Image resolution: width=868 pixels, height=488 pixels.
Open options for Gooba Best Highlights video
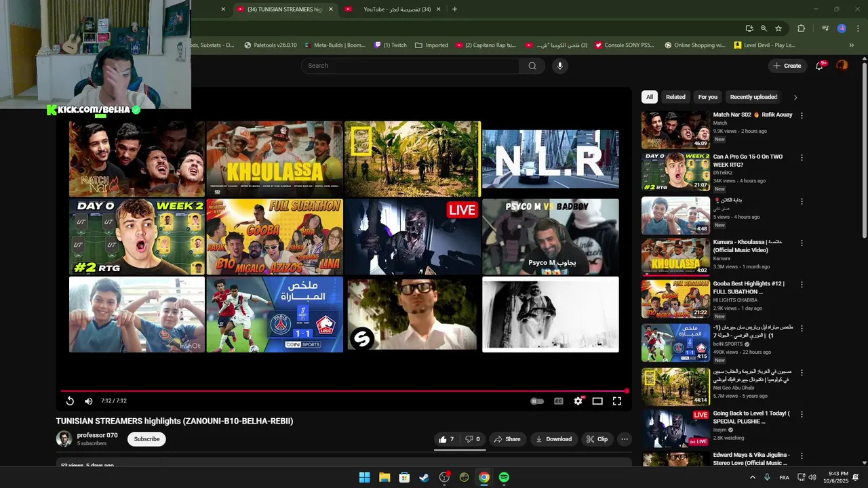[802, 285]
